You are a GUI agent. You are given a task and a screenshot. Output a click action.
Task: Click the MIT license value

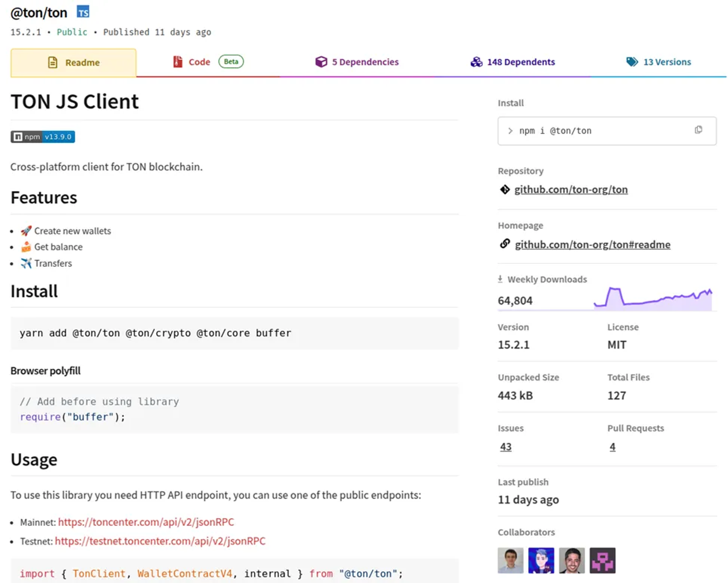point(617,345)
